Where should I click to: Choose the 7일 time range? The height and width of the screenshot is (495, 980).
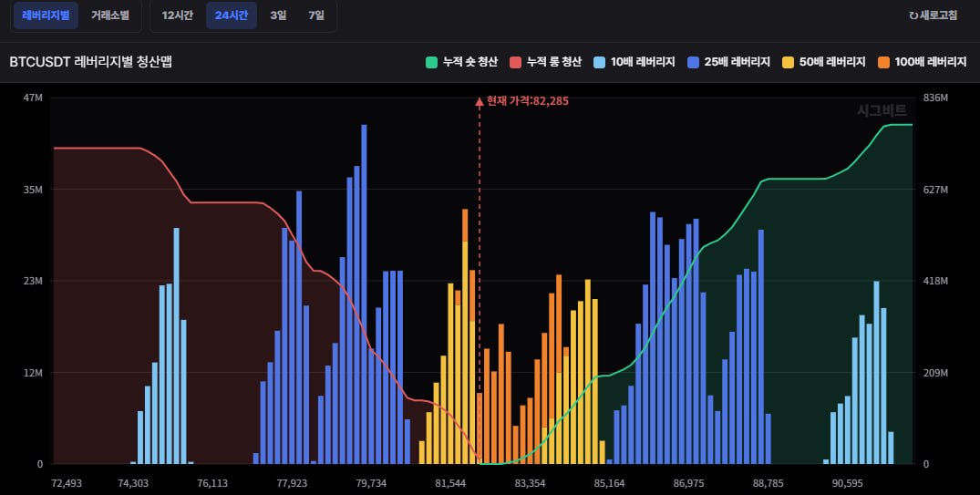click(x=316, y=15)
